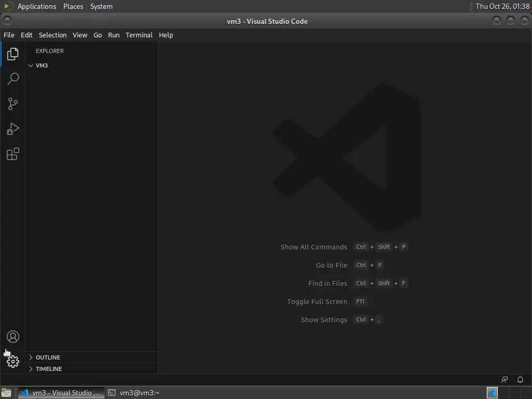Open the Manage gear menu

13,362
